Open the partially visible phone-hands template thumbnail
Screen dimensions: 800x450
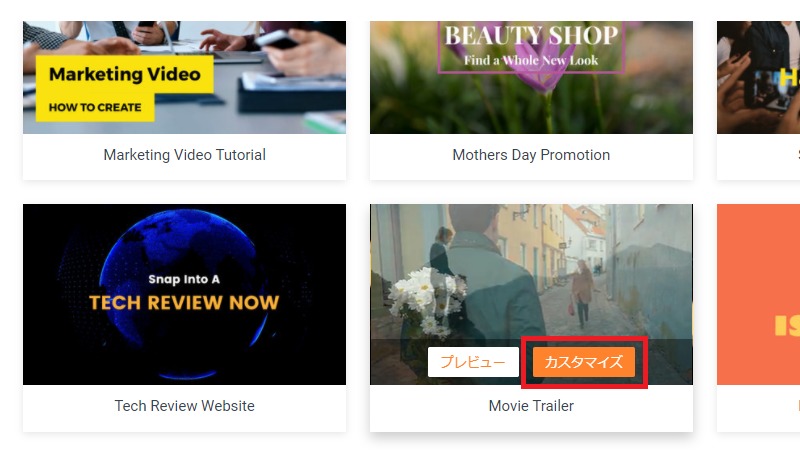(758, 78)
